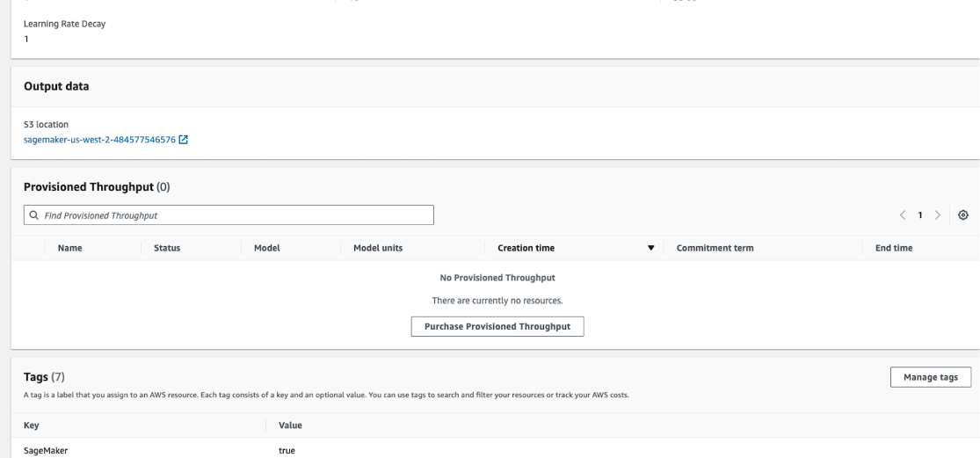980x458 pixels.
Task: Go to next page of Provisioned Throughput
Action: [937, 215]
